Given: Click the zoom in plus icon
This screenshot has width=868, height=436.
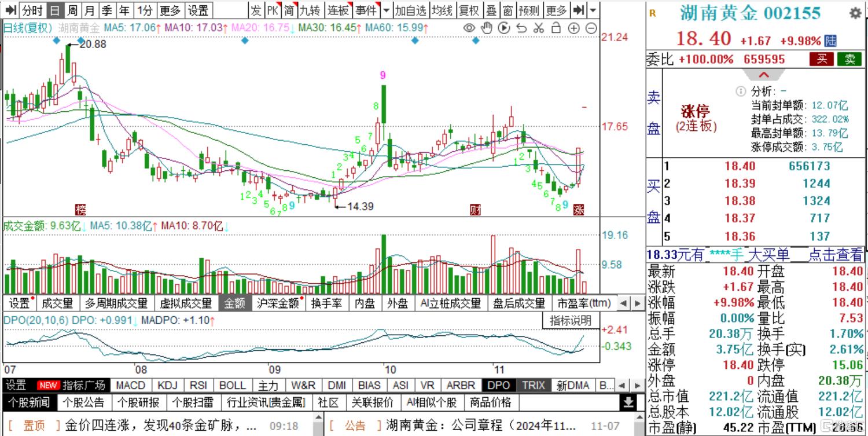Looking at the screenshot, I should coord(573,28).
